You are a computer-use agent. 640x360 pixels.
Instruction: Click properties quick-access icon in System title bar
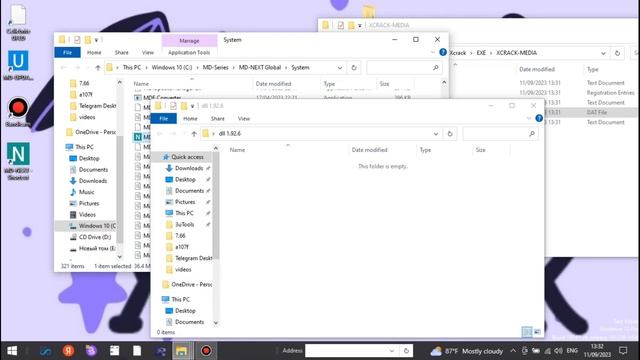pyautogui.click(x=77, y=40)
